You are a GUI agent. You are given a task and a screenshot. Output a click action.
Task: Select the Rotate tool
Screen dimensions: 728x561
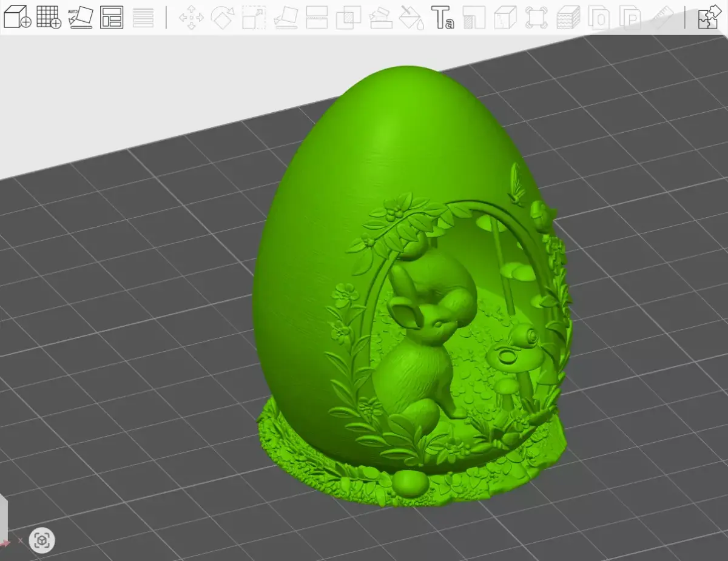tap(223, 18)
